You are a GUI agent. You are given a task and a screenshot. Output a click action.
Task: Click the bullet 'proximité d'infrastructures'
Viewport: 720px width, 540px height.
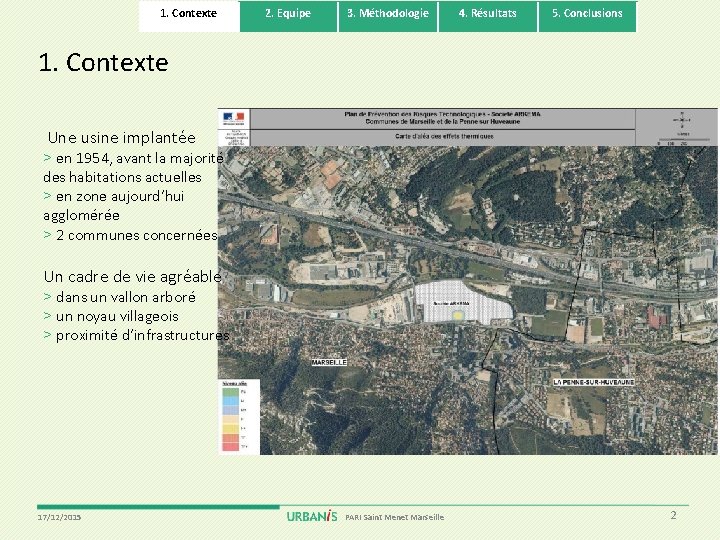136,335
